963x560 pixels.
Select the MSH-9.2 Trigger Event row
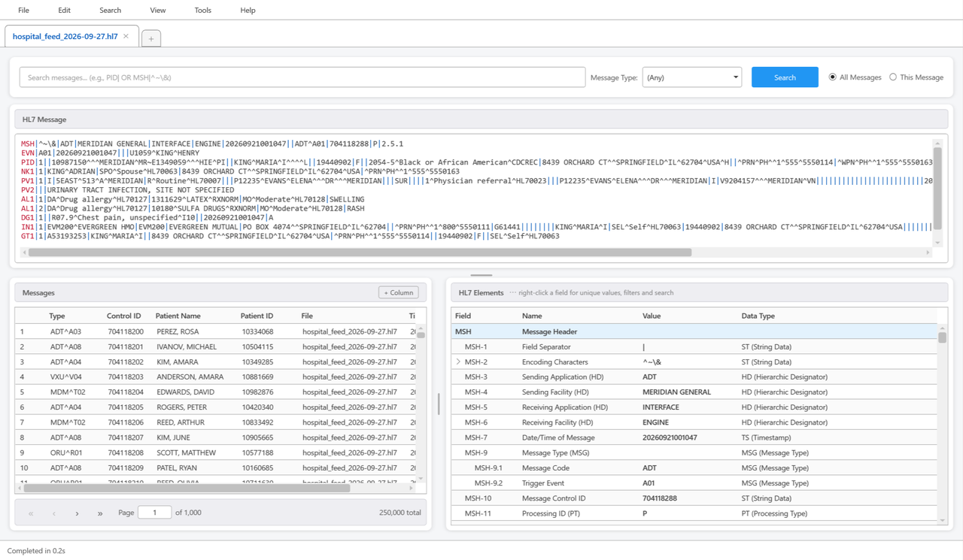(x=694, y=483)
